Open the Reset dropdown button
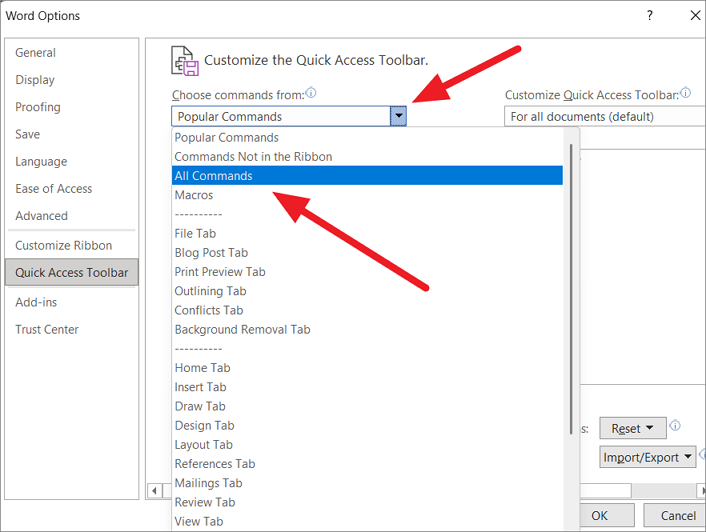 click(x=633, y=428)
